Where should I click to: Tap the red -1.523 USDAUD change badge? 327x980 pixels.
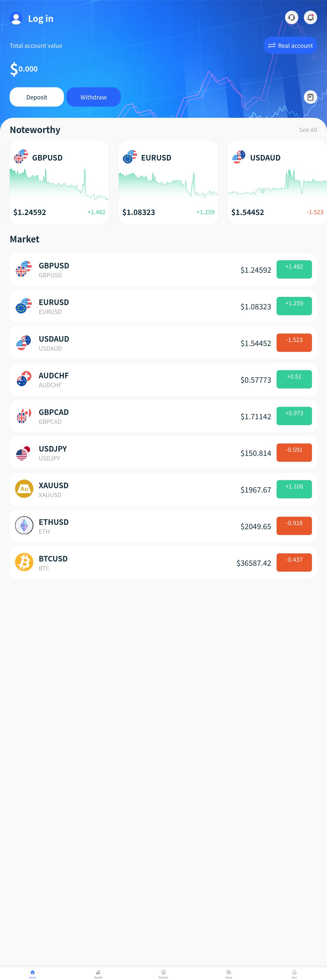click(x=294, y=343)
